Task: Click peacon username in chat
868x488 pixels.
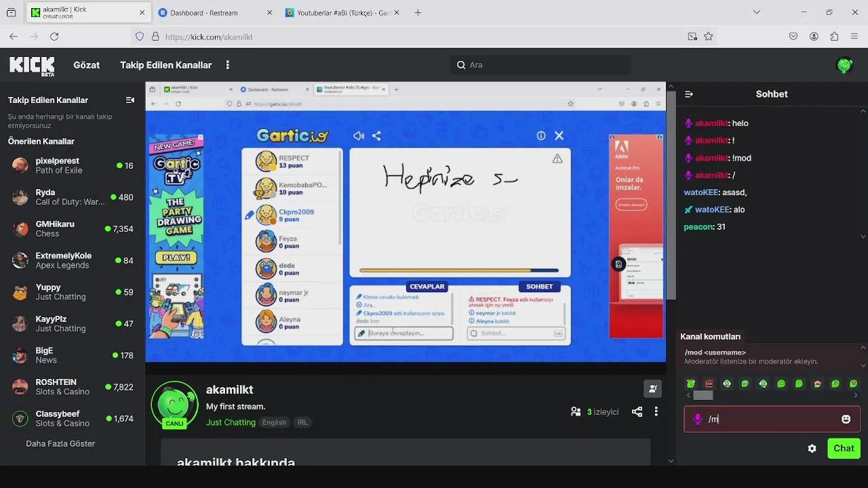Action: (x=698, y=227)
